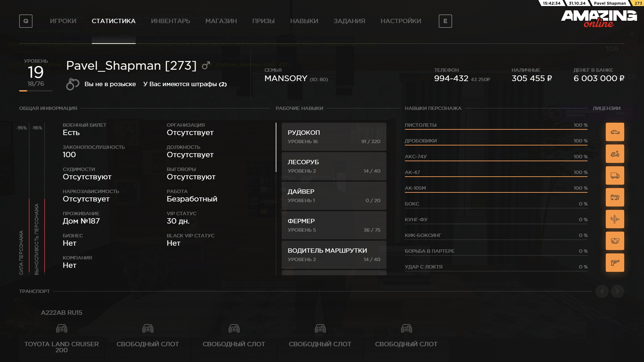Open the НАСТРОЙКИ tab

tap(401, 21)
